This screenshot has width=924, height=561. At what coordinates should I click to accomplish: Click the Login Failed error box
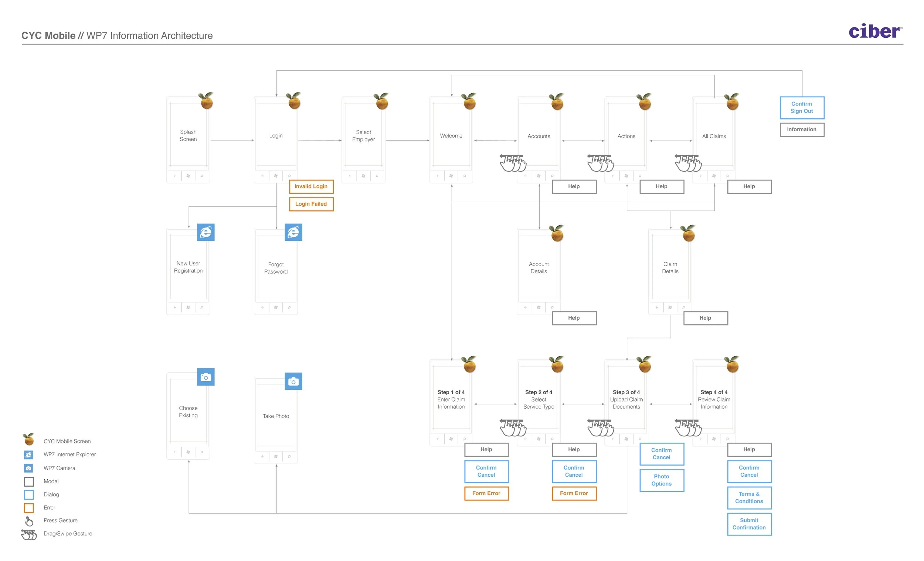click(311, 204)
